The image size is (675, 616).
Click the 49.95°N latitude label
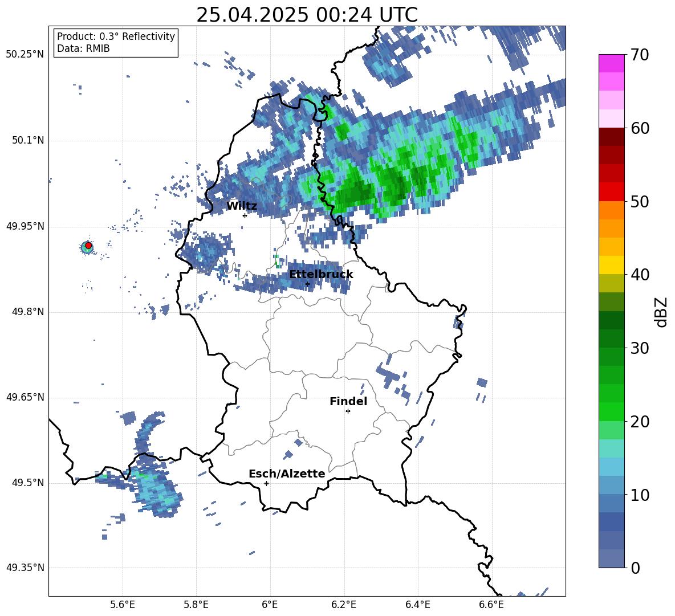click(x=25, y=226)
